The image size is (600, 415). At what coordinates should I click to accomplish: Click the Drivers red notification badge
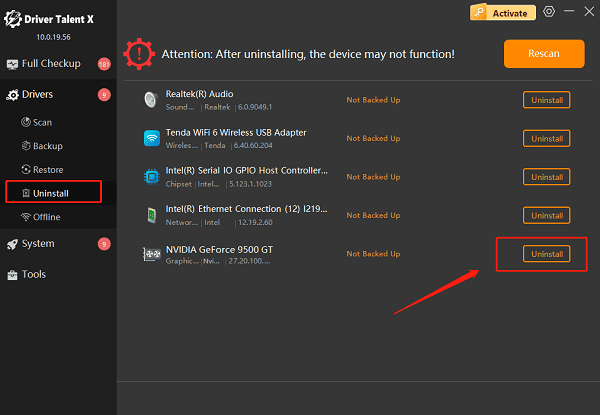coord(104,94)
